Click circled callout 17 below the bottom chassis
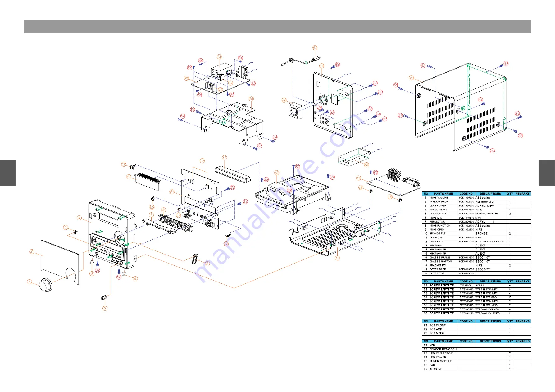The height and width of the screenshot is (392, 555). [x=337, y=258]
